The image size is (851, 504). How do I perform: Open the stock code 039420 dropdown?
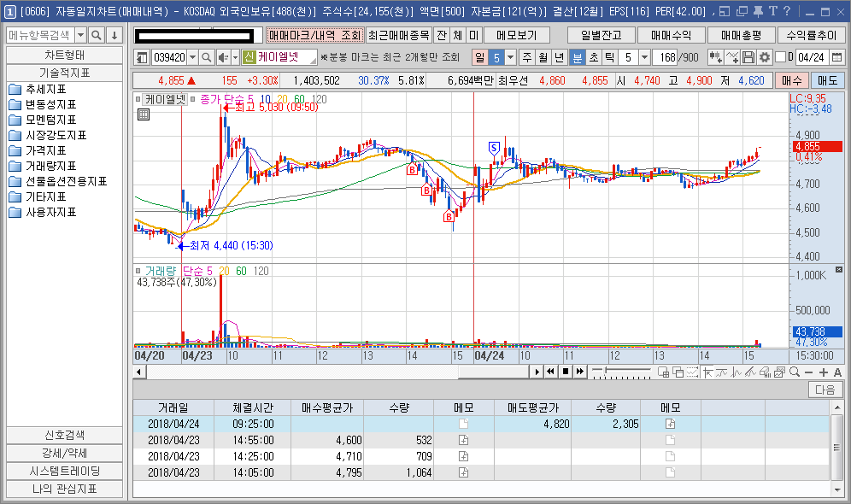click(x=191, y=57)
